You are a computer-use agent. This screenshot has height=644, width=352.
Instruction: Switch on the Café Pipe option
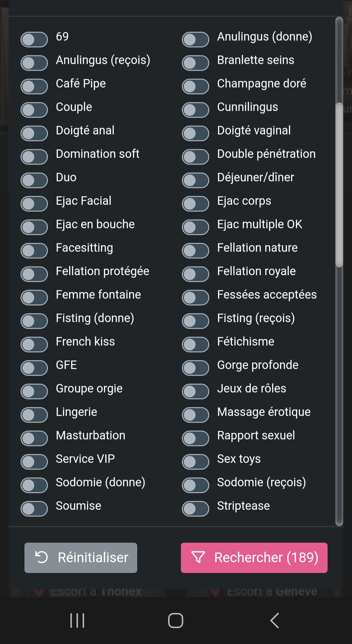(34, 86)
